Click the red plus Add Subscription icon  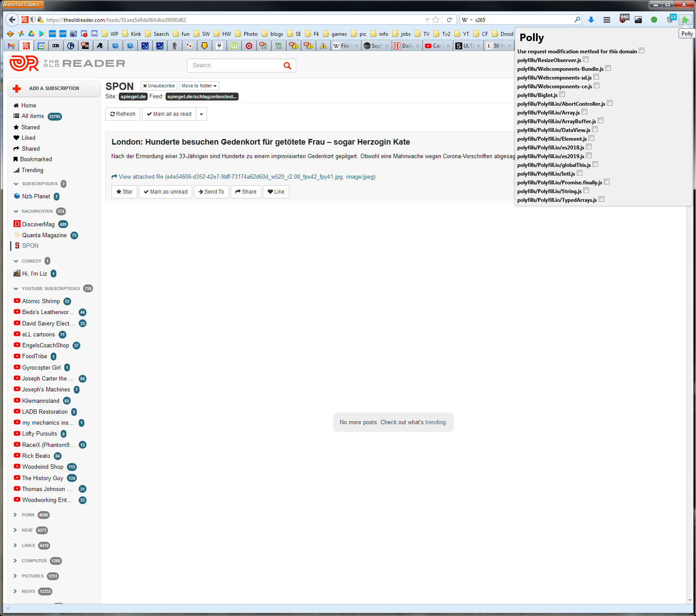pos(17,89)
